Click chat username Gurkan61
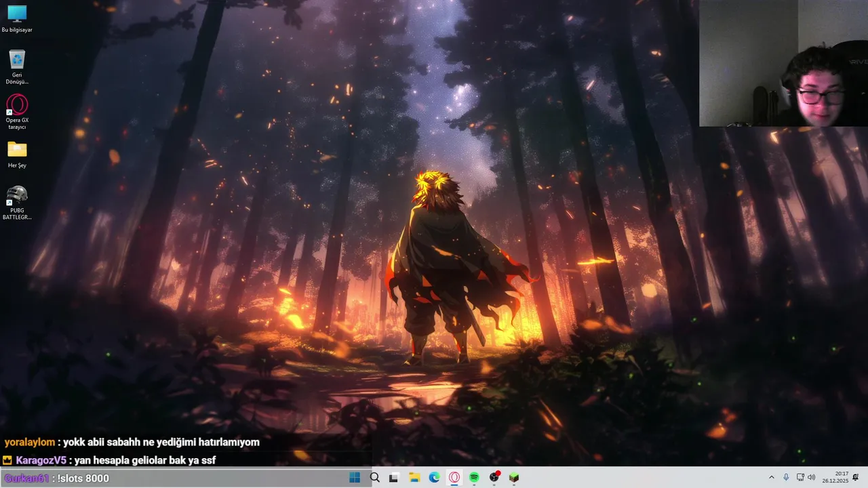Screen dimensions: 868x488 click(x=27, y=479)
